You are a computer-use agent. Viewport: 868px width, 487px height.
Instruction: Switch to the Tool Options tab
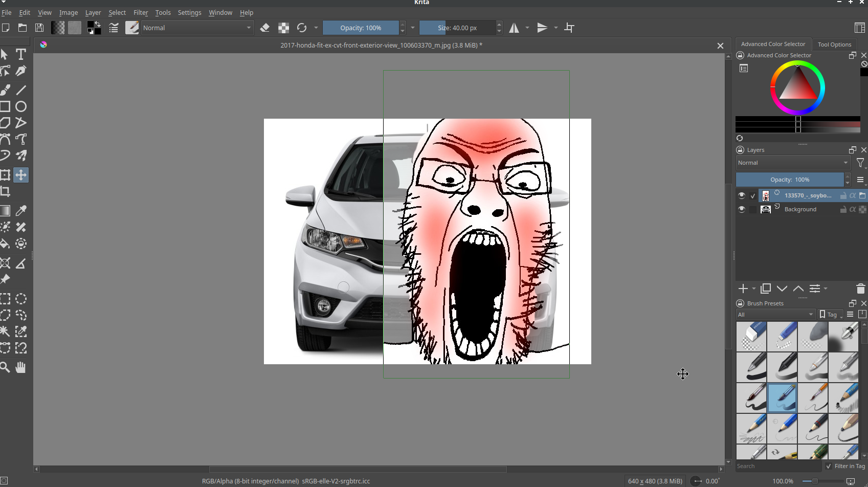pos(834,45)
